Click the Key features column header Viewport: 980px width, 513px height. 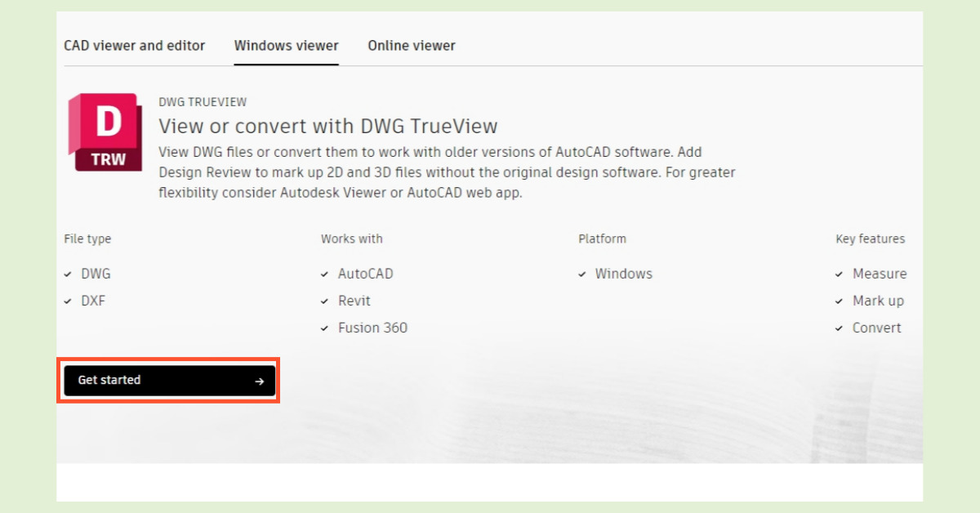(x=871, y=239)
